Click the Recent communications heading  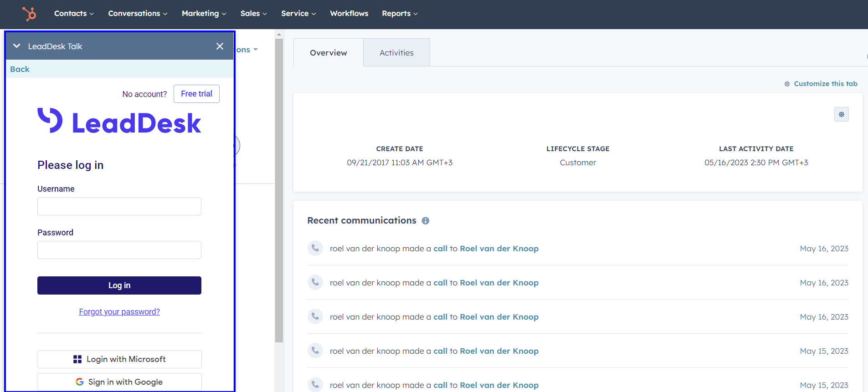pos(362,220)
